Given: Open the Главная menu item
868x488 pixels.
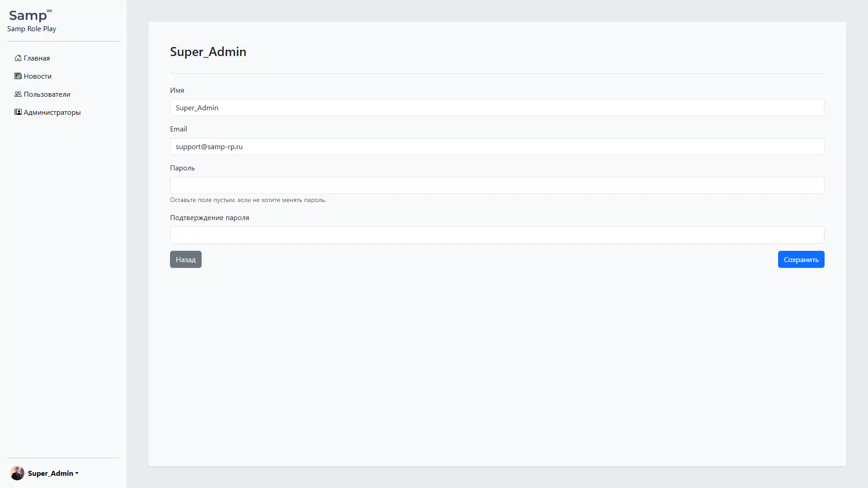Looking at the screenshot, I should [x=37, y=58].
